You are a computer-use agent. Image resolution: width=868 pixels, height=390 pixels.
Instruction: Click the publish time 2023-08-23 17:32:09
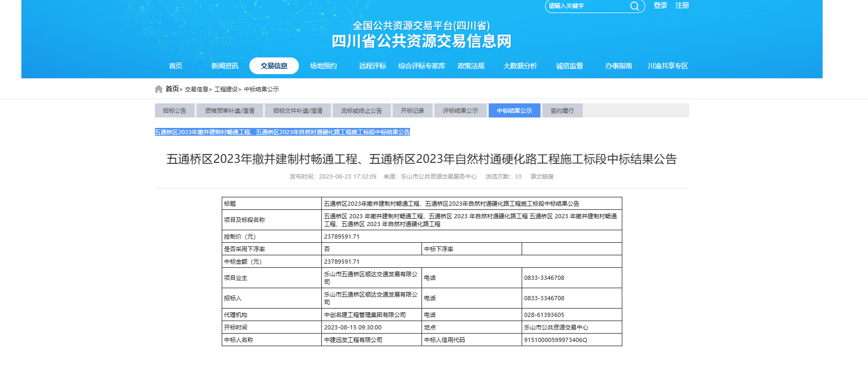[347, 176]
